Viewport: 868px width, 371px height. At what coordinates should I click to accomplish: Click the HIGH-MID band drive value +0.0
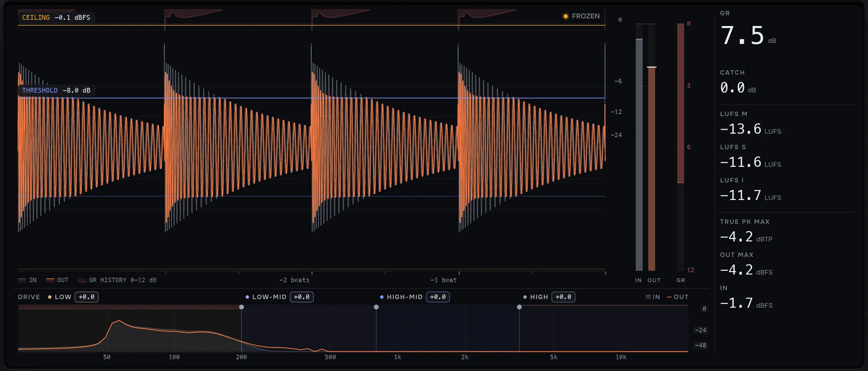(x=438, y=297)
